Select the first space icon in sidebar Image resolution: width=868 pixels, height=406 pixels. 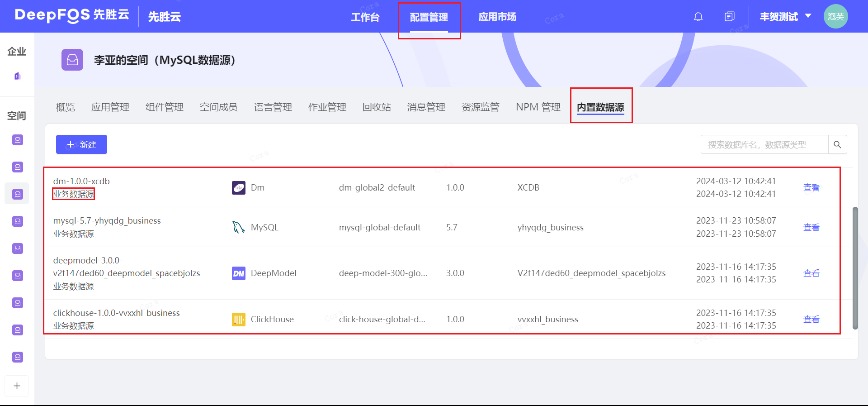pyautogui.click(x=17, y=140)
